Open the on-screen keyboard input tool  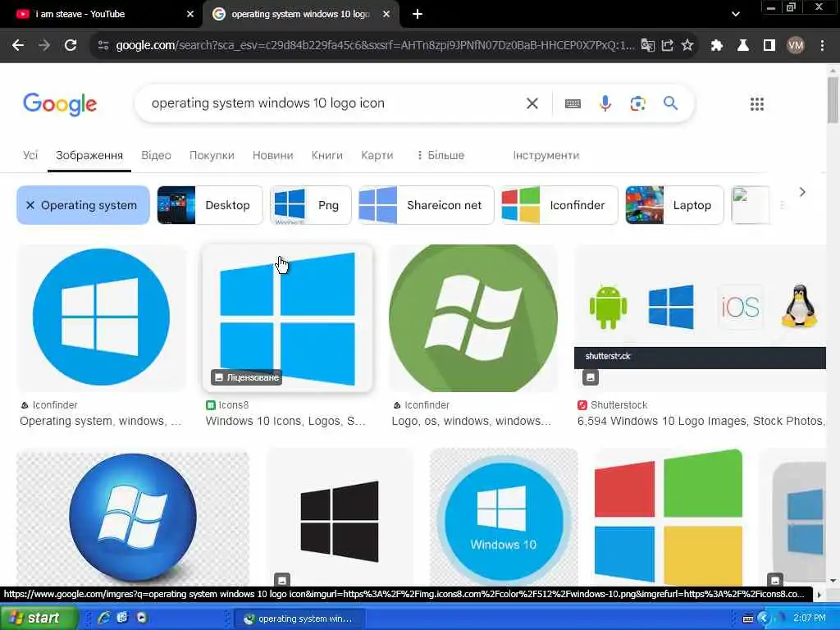point(573,103)
